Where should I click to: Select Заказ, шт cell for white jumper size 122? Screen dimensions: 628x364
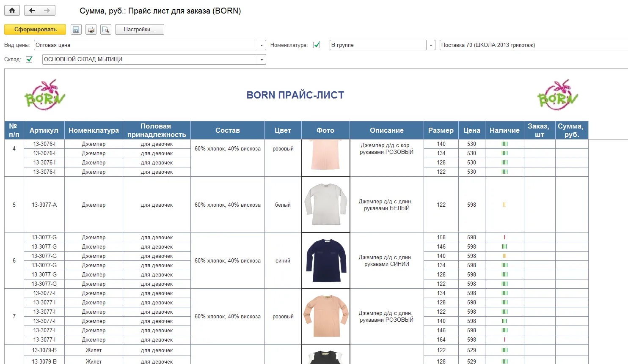(540, 205)
